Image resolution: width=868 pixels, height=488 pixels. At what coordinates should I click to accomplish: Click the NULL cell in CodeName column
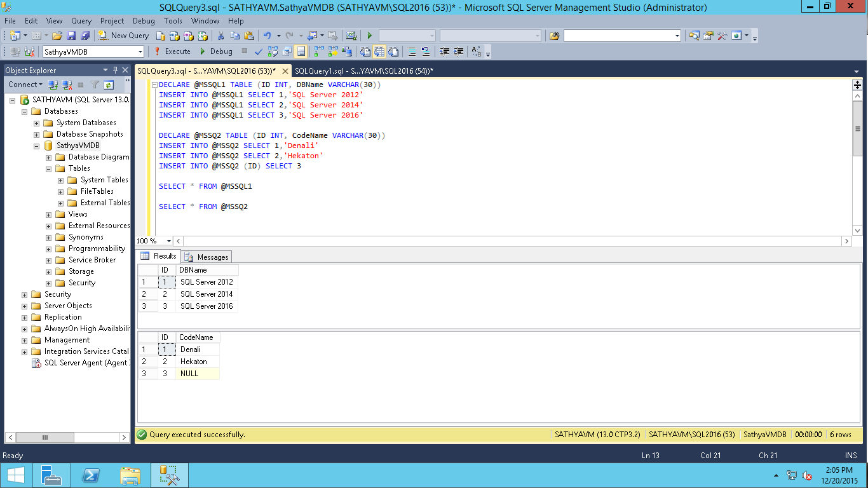(198, 374)
